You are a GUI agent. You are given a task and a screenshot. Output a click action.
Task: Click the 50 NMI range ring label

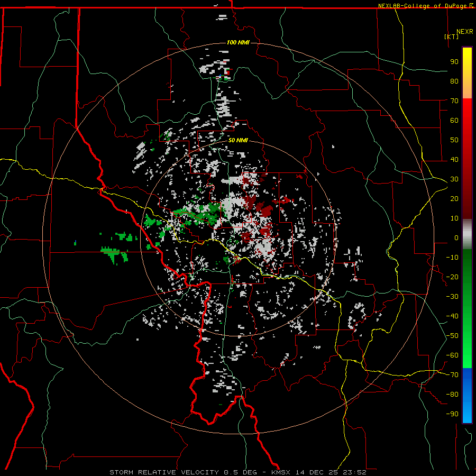click(238, 140)
